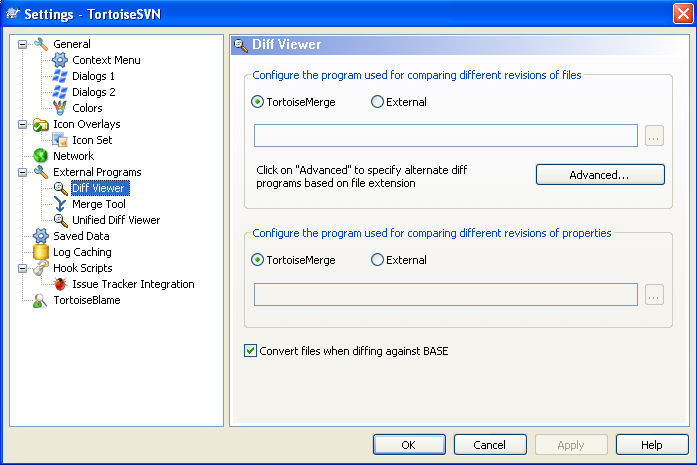Click the OK button
The width and height of the screenshot is (697, 465).
point(408,444)
